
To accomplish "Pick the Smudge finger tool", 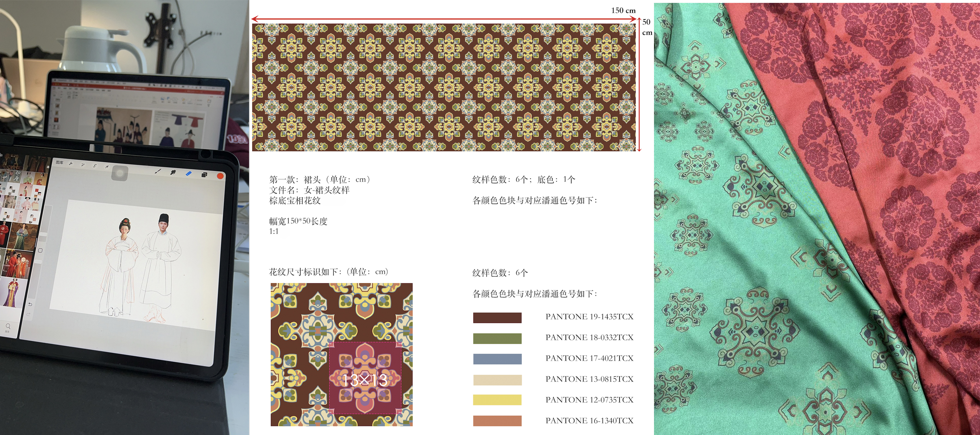I will click(x=173, y=172).
